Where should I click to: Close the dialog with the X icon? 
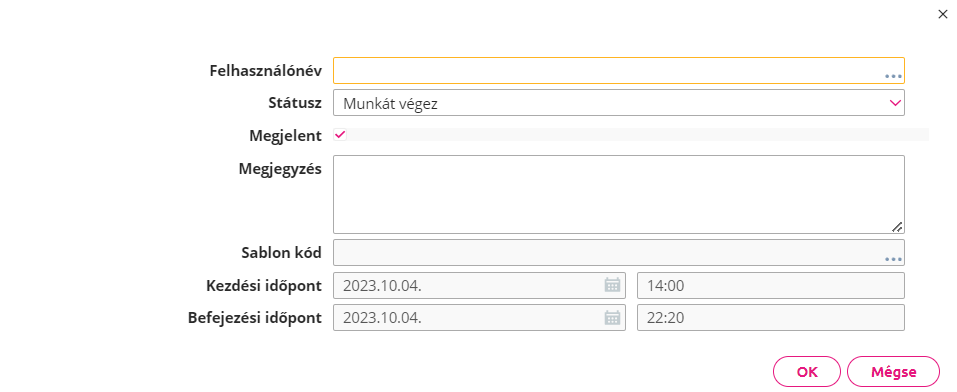[942, 15]
